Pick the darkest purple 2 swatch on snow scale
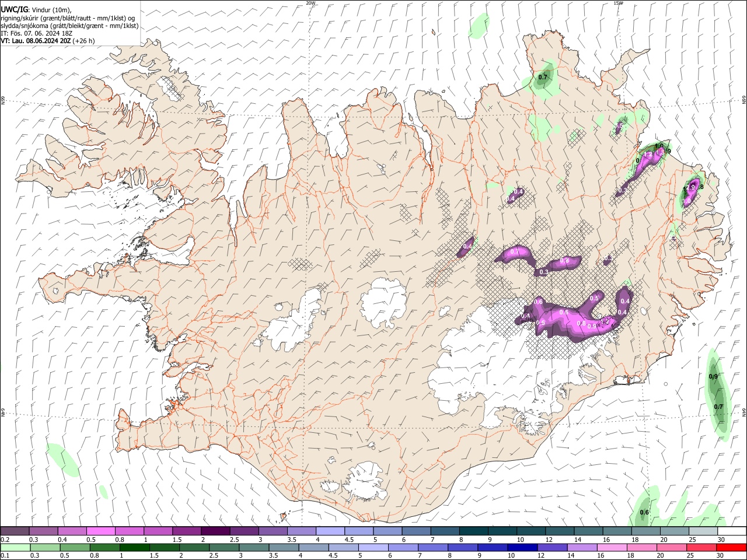 (x=215, y=531)
